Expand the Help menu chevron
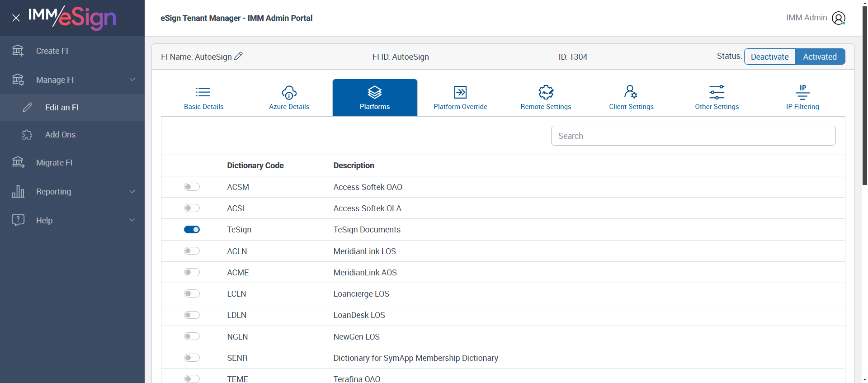Screen dimensions: 868x383 point(132,220)
